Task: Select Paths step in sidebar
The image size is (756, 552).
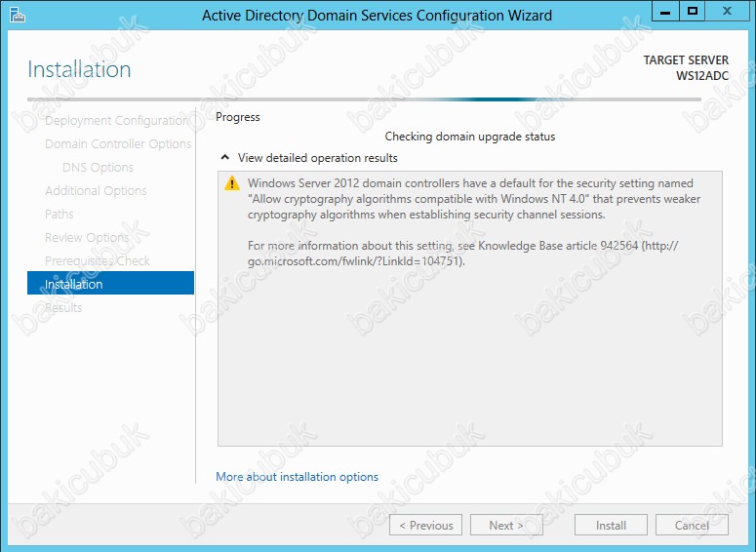Action: point(60,214)
